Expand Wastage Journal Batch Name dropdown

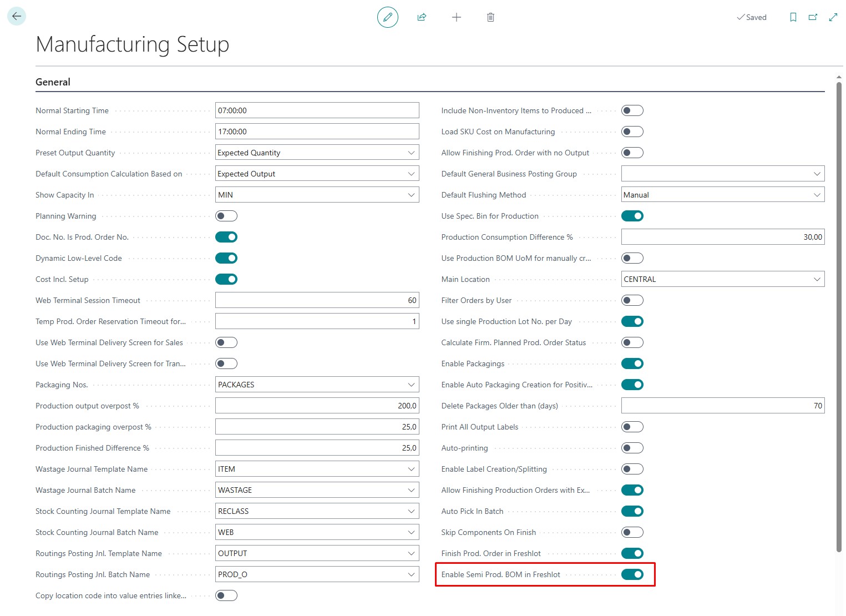pos(317,490)
